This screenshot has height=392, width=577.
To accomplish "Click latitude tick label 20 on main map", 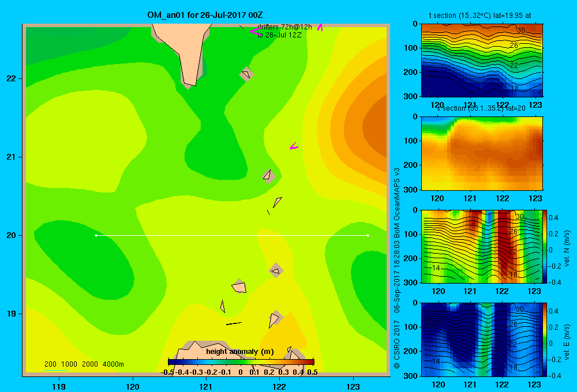I will (12, 235).
